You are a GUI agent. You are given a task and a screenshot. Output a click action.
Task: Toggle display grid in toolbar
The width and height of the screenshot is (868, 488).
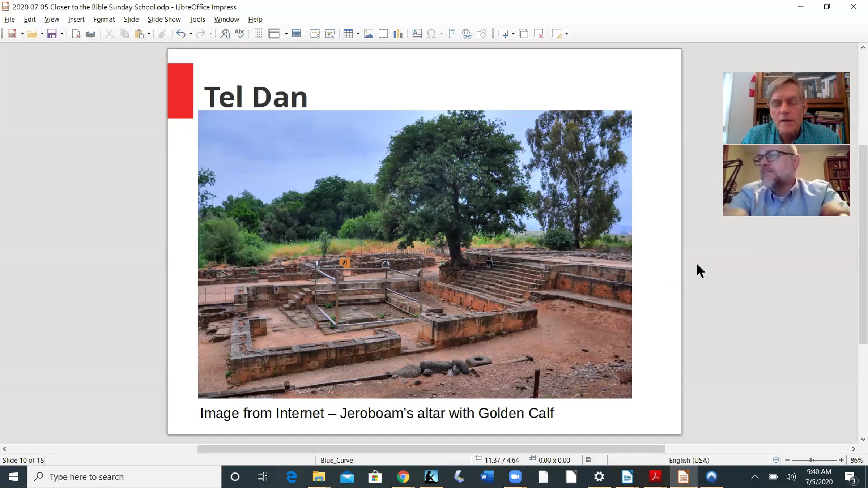pos(258,34)
